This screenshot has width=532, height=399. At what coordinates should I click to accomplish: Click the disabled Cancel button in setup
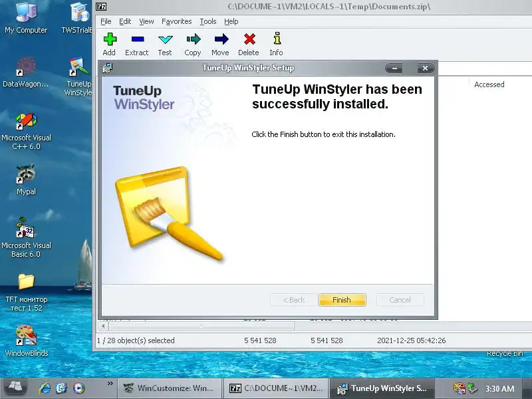(400, 300)
